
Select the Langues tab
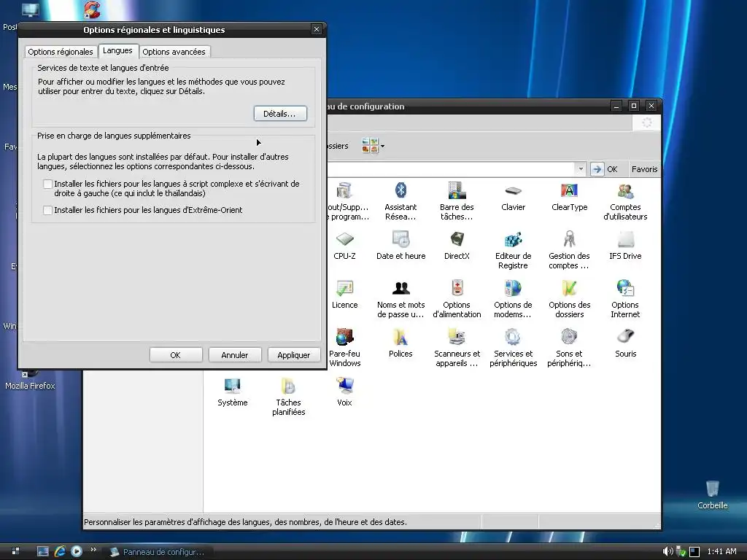pos(117,50)
